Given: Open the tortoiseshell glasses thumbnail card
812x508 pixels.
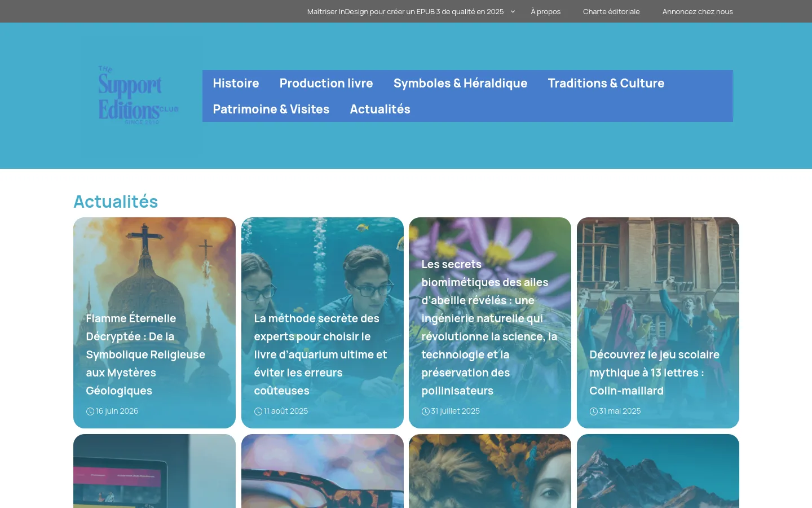Looking at the screenshot, I should tap(323, 471).
